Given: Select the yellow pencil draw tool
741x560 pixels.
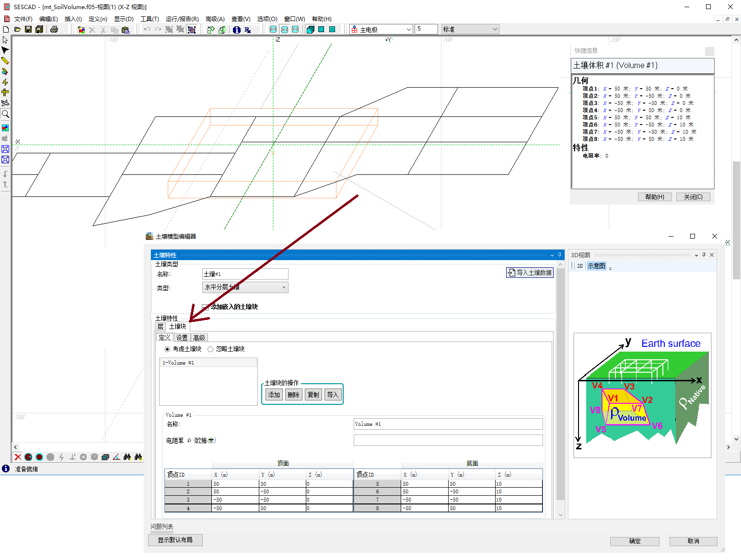Looking at the screenshot, I should click(5, 61).
